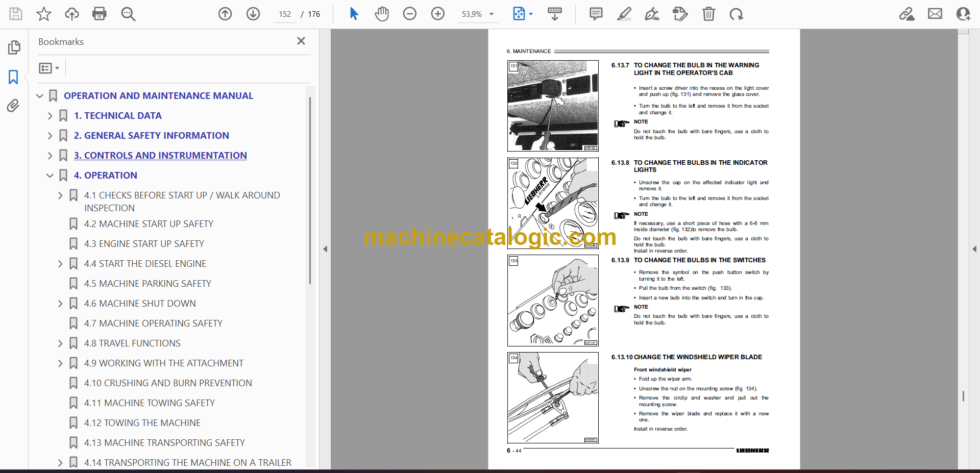Open the sign document tool
Image resolution: width=980 pixels, height=473 pixels.
click(652, 14)
